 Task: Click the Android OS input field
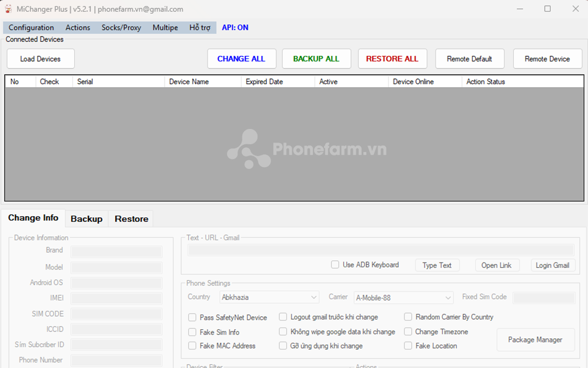(x=116, y=283)
